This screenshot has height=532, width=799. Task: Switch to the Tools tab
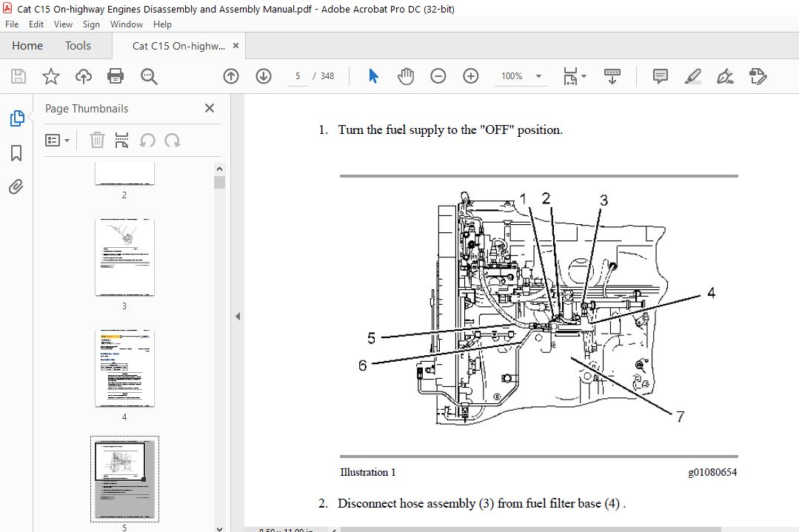coord(78,46)
